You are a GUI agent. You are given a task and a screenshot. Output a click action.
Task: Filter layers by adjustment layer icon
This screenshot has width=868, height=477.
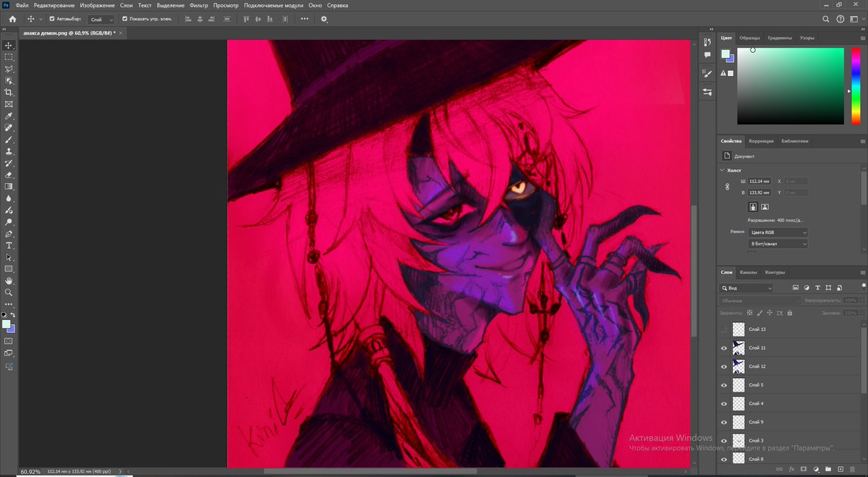click(x=806, y=287)
